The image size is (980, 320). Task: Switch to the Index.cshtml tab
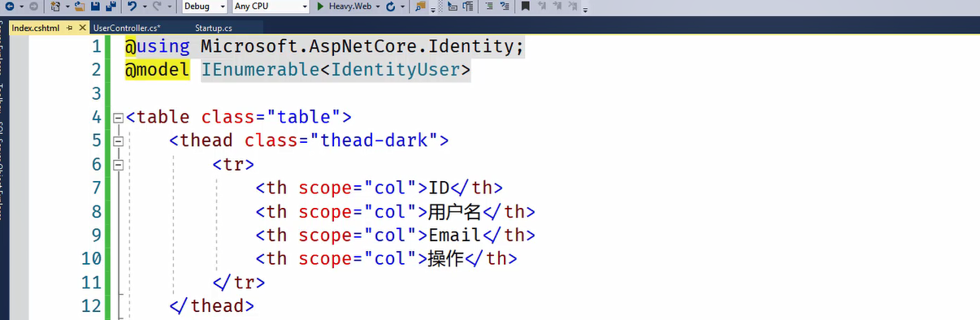[x=36, y=28]
